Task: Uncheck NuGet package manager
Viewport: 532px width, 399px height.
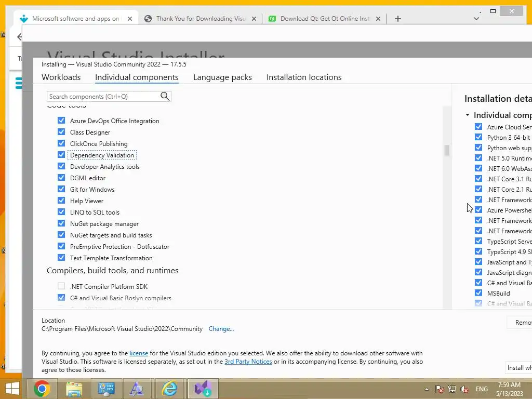Action: (x=61, y=223)
